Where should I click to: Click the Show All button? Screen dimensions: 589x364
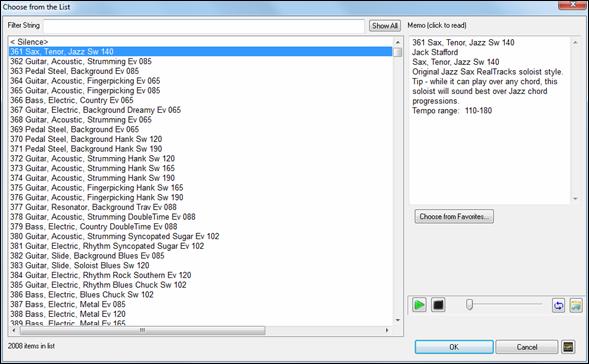coord(385,26)
